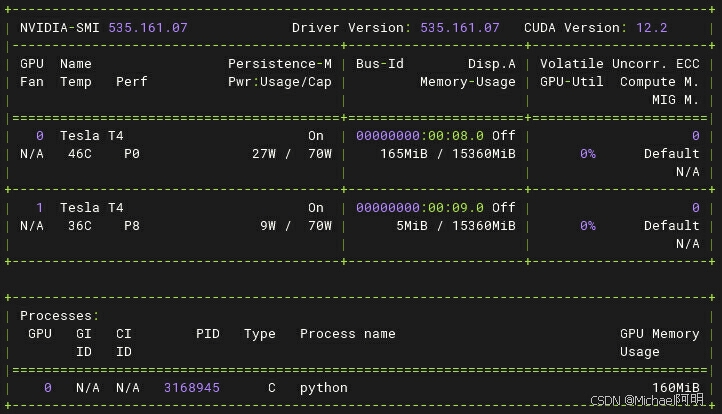Viewport: 722px width, 414px height.
Task: Select the Driver Version 535.161.07 value
Action: 460,28
